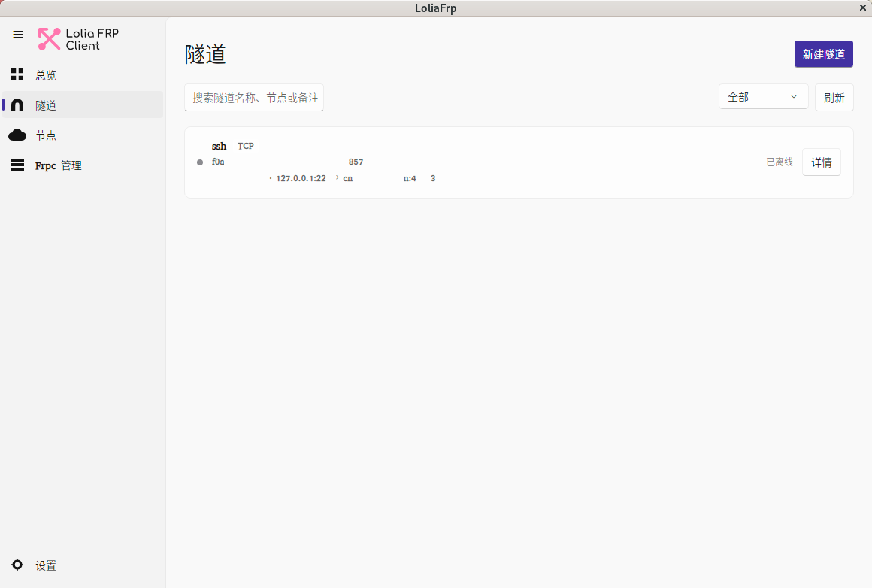Open the Frpc 管理 menu item

pyautogui.click(x=83, y=165)
